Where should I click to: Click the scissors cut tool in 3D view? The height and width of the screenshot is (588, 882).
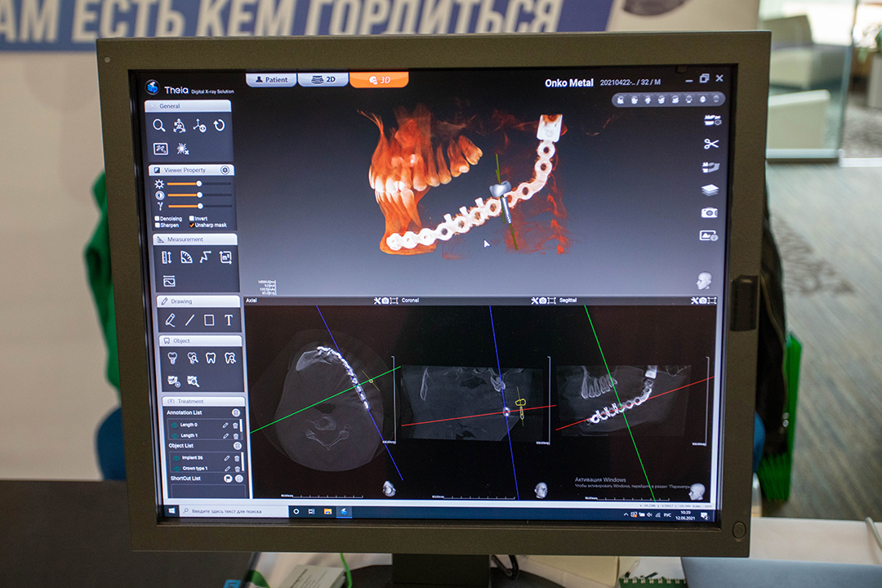point(710,144)
